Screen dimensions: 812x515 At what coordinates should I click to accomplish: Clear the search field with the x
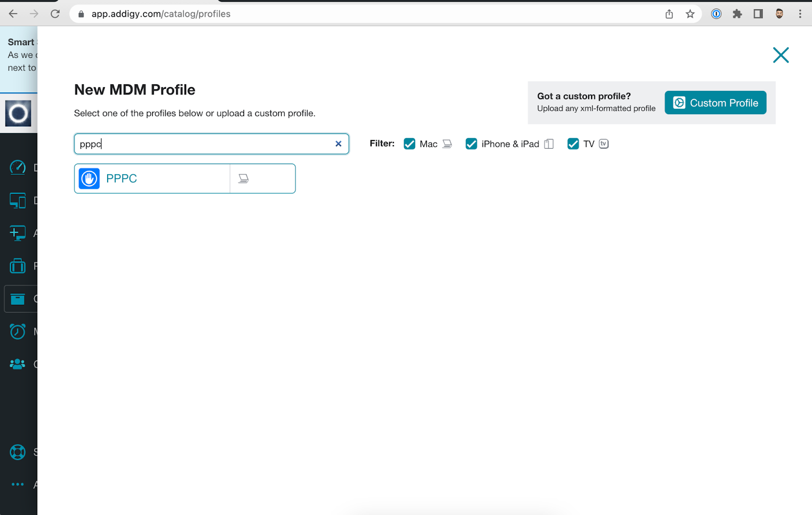point(338,144)
